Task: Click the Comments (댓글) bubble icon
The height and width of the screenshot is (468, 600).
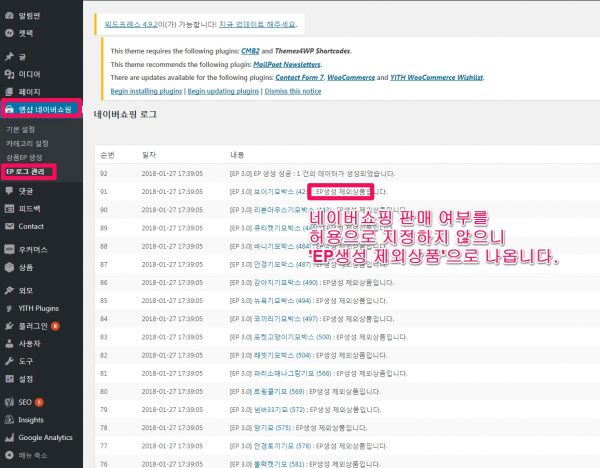Action: pos(9,191)
